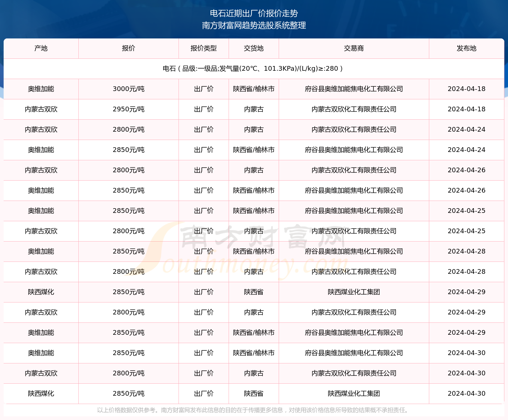Click 2800元/吨 in the 内蒙古双欣 2024-04-30 row
The width and height of the screenshot is (508, 420).
(128, 373)
